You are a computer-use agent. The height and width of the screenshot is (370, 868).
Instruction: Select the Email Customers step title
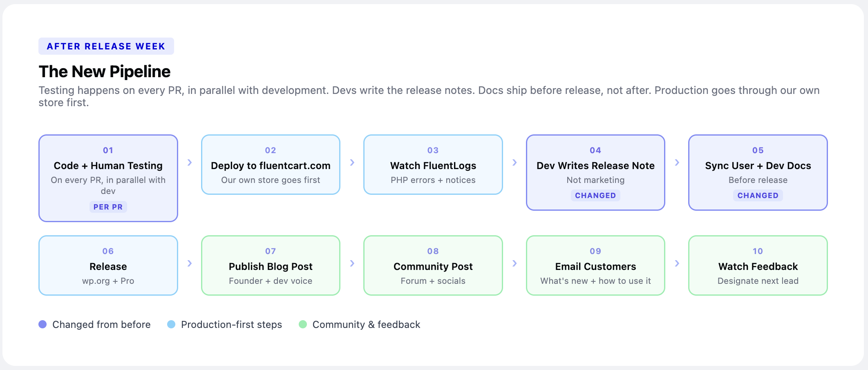595,267
